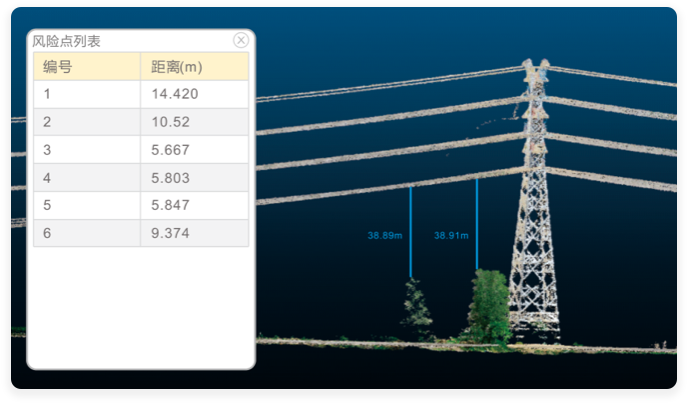Close the 风险点列表 panel
The height and width of the screenshot is (404, 688).
pyautogui.click(x=241, y=40)
